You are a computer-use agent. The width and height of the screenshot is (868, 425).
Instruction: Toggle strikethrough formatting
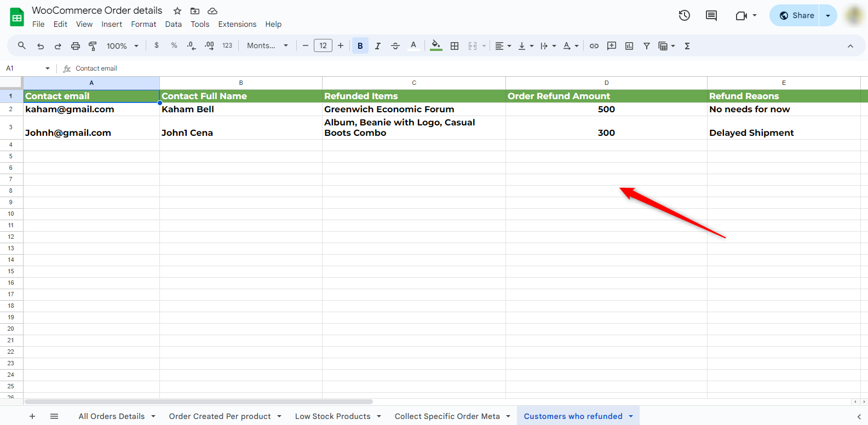pos(395,46)
